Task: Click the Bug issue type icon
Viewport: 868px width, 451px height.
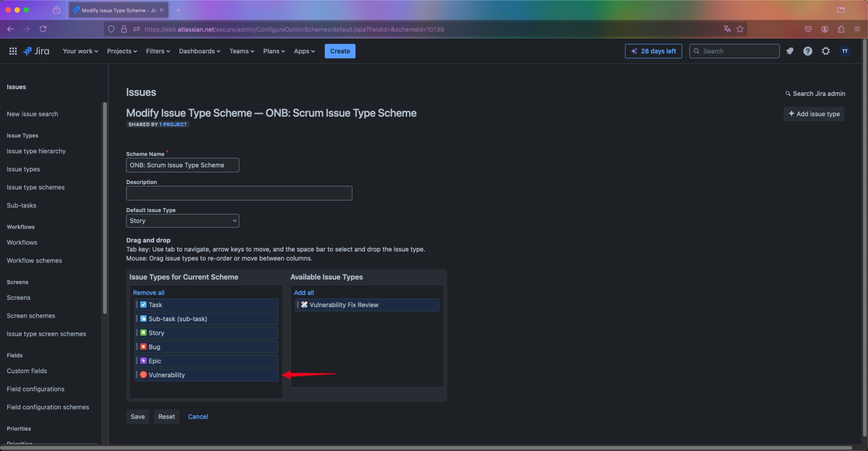Action: click(x=143, y=347)
